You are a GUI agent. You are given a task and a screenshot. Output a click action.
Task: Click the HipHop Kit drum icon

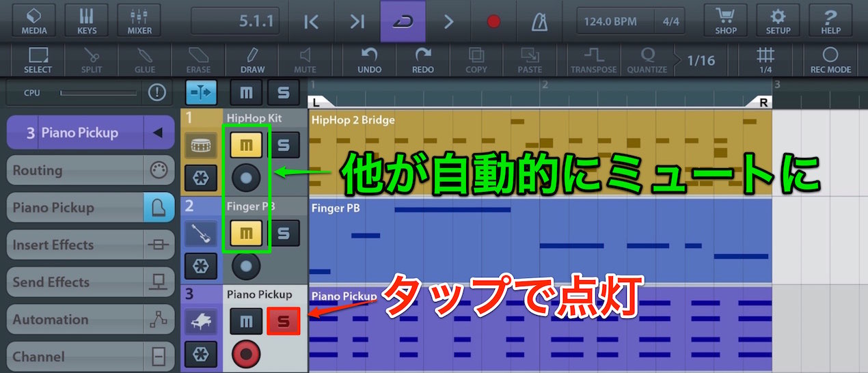(x=201, y=145)
